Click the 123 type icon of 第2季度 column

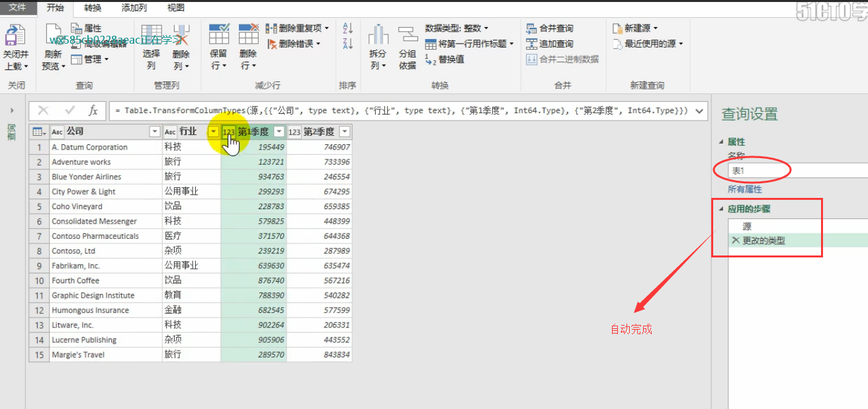click(x=295, y=132)
